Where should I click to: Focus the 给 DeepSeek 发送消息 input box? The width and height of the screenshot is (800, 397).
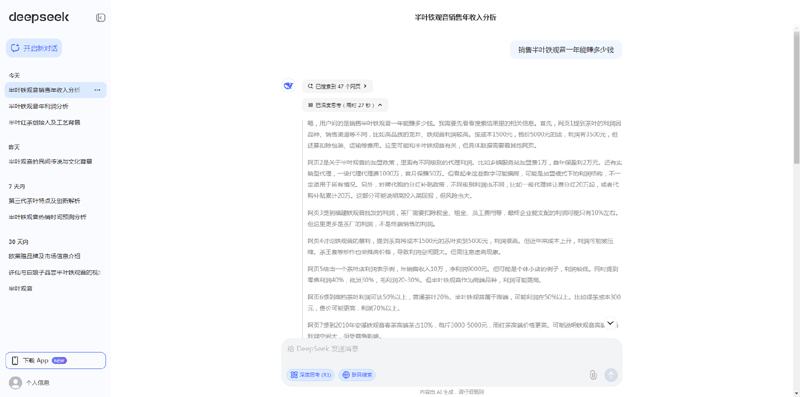tap(452, 349)
